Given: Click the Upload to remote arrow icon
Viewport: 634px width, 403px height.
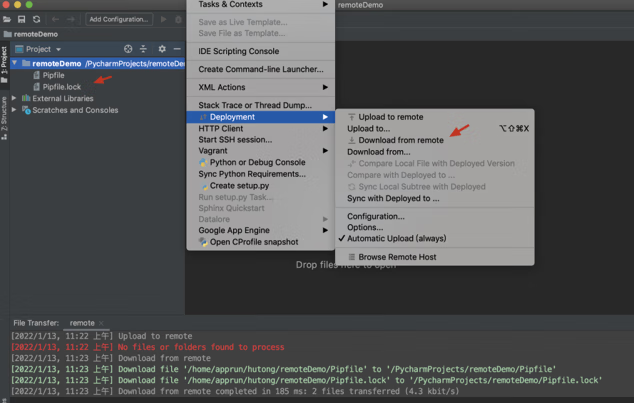Looking at the screenshot, I should [351, 117].
